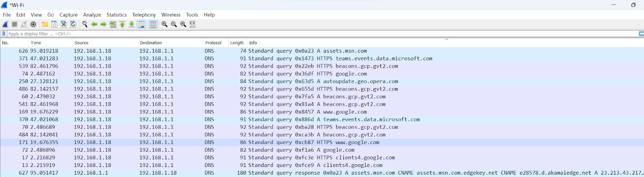Open the Analyze menu
Viewport: 644px width, 177px height.
(92, 15)
